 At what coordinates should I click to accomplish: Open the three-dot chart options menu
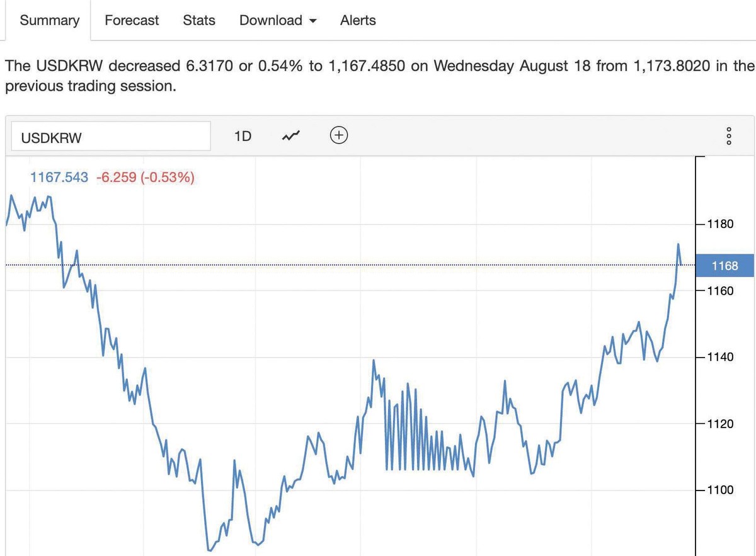(x=729, y=136)
